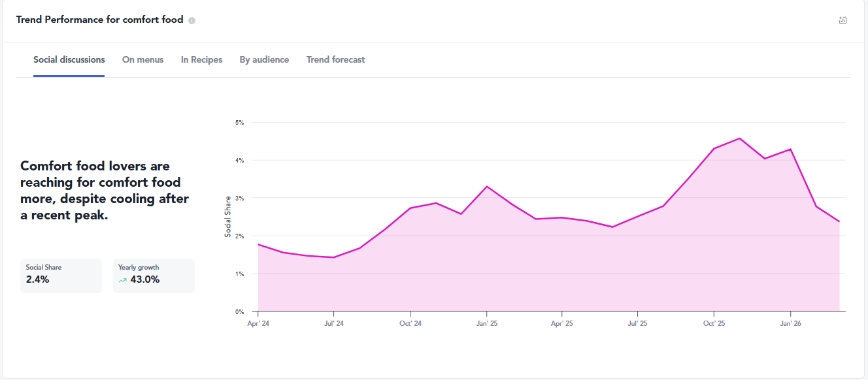Click the Oct' 25 x-axis label

click(x=714, y=323)
